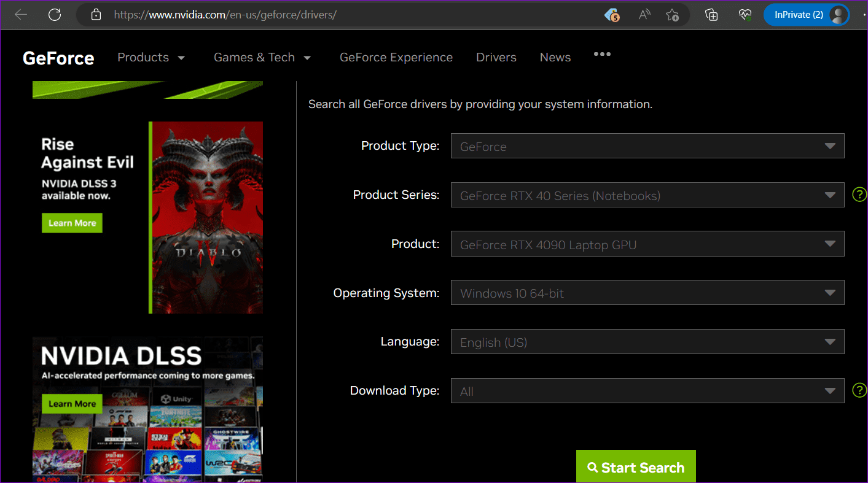The width and height of the screenshot is (868, 483).
Task: Click the site padlock icon in address bar
Action: coord(95,15)
